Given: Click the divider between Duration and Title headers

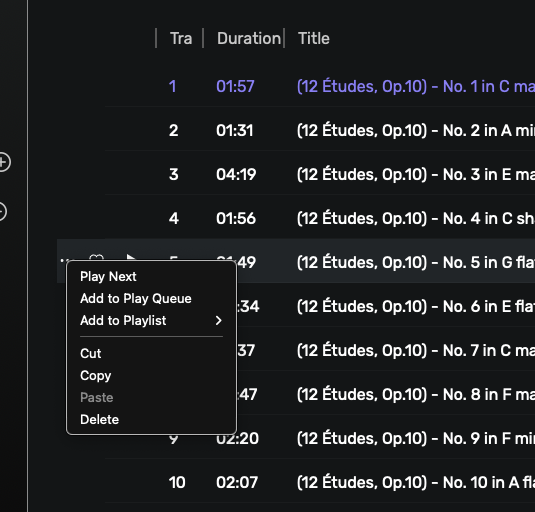Looking at the screenshot, I should 284,38.
